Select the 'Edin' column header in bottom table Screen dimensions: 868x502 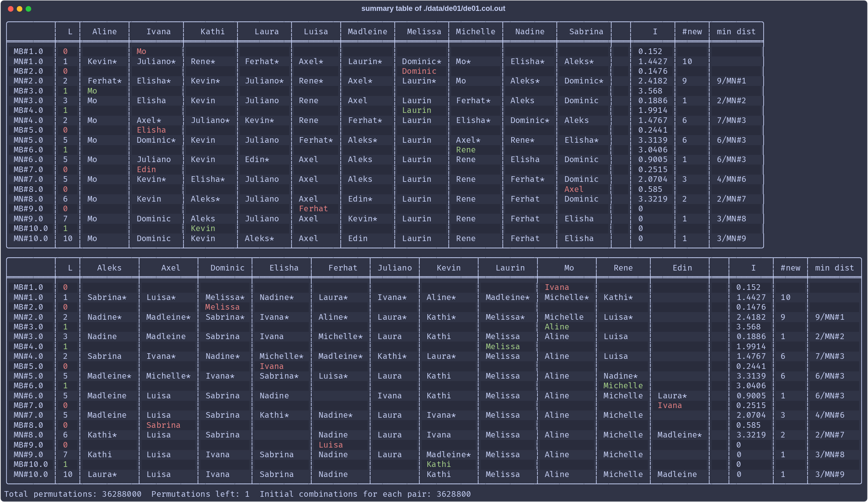click(x=682, y=268)
